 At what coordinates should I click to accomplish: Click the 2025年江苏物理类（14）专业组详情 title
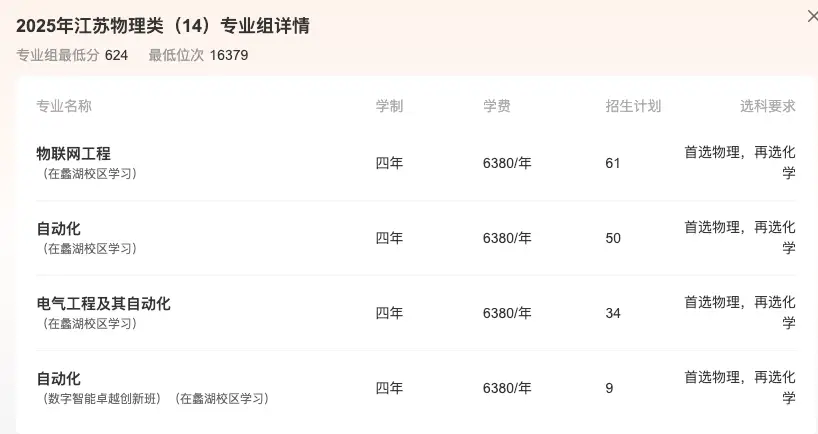point(163,26)
